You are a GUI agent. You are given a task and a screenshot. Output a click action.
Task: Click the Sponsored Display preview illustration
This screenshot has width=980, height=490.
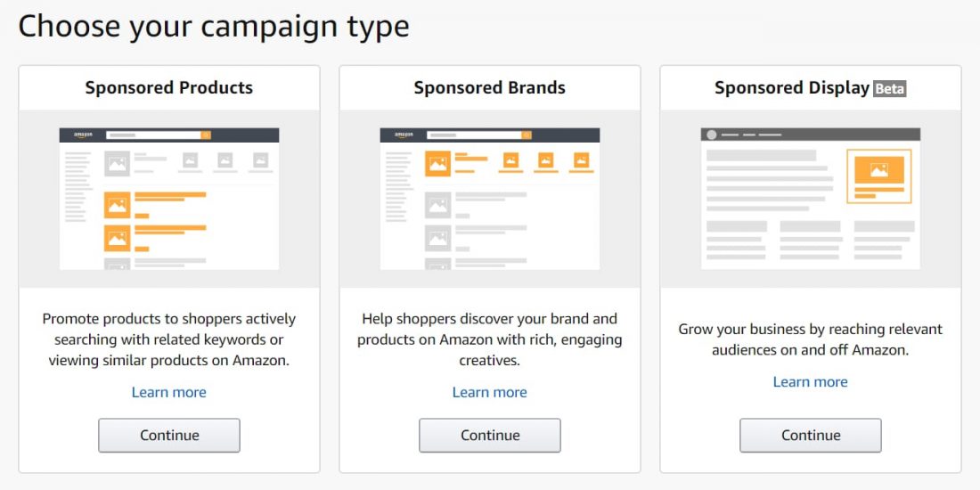tap(811, 199)
